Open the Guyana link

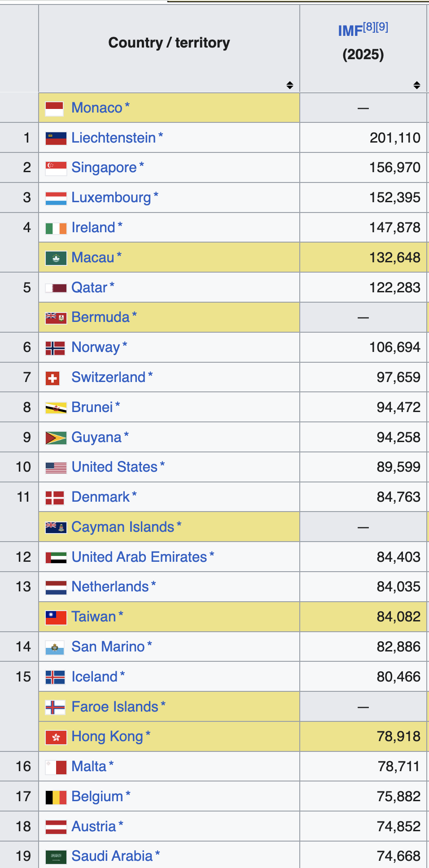96,438
